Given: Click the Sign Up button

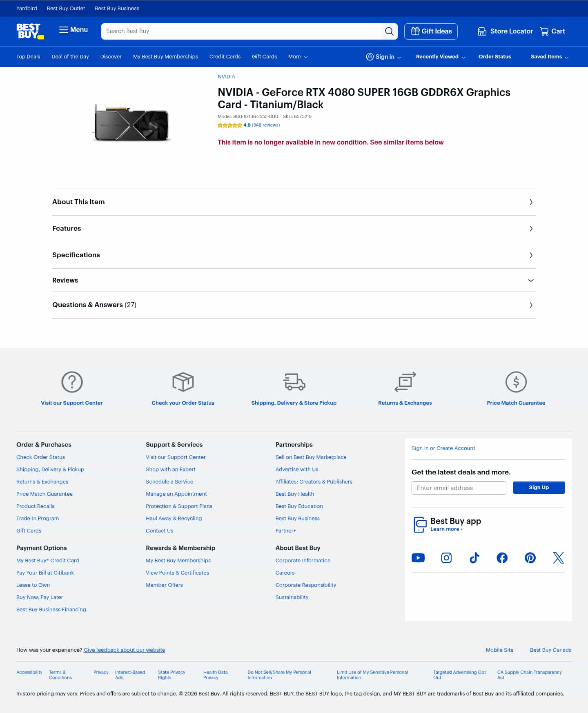Looking at the screenshot, I should click(539, 488).
